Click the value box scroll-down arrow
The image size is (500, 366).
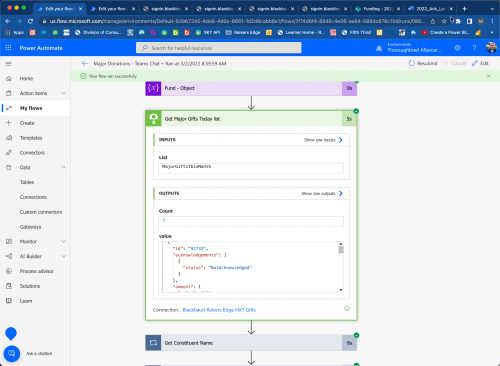[341, 290]
